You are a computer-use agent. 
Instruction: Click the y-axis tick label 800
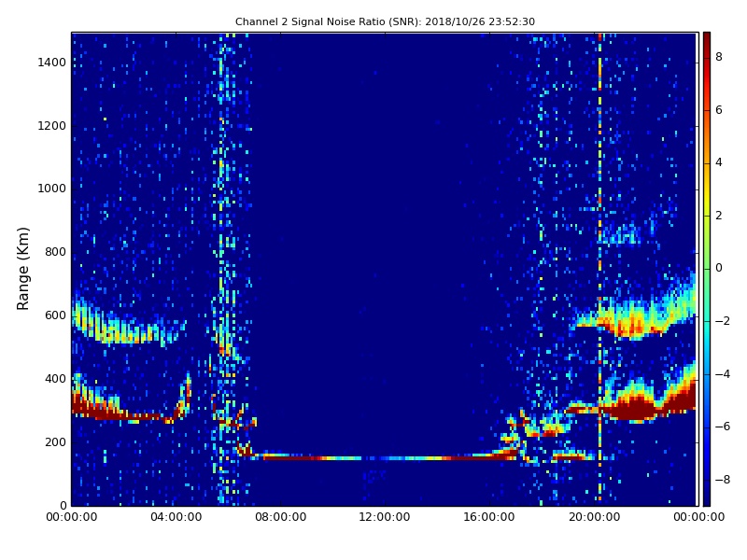pos(55,252)
